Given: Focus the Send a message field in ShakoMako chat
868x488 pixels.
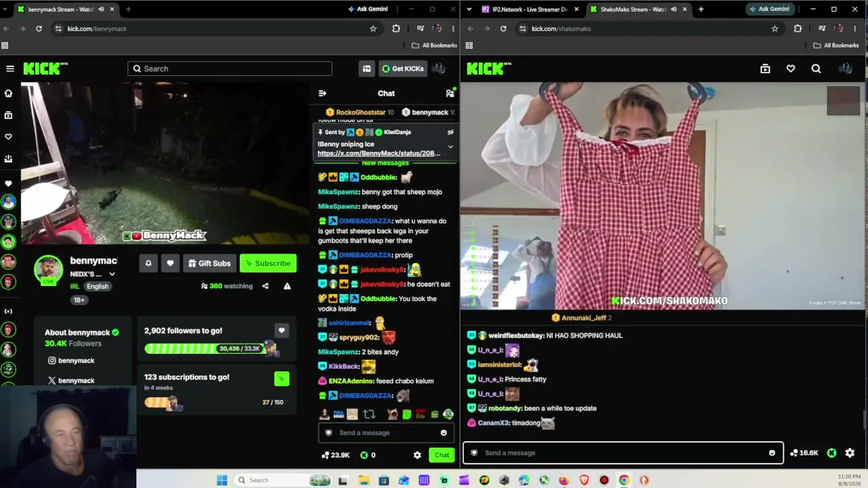Looking at the screenshot, I should [x=623, y=453].
